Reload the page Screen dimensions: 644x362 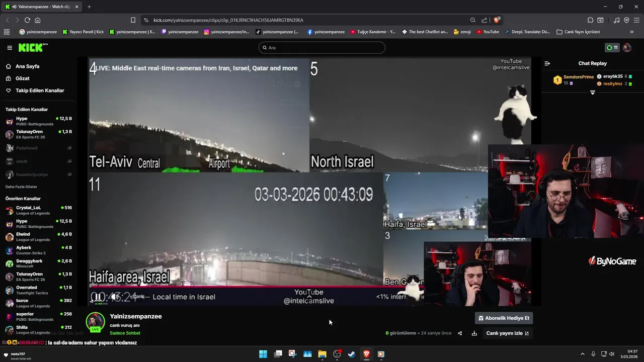[27, 20]
